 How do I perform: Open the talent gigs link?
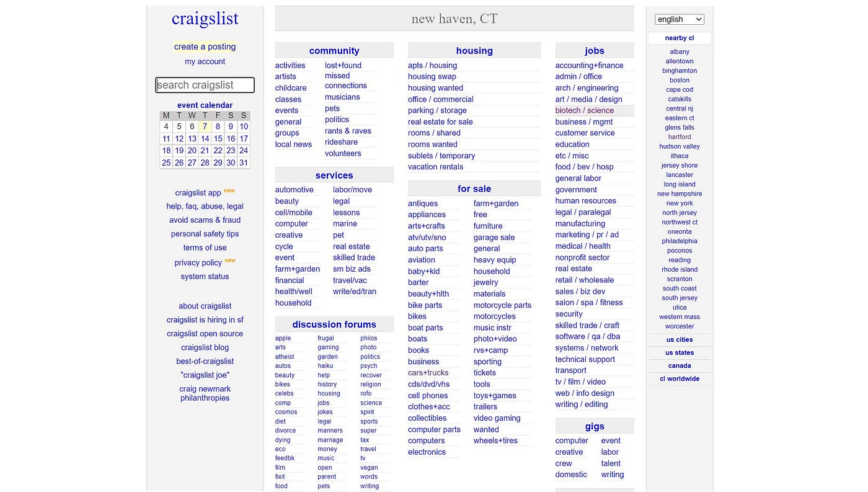pos(611,463)
